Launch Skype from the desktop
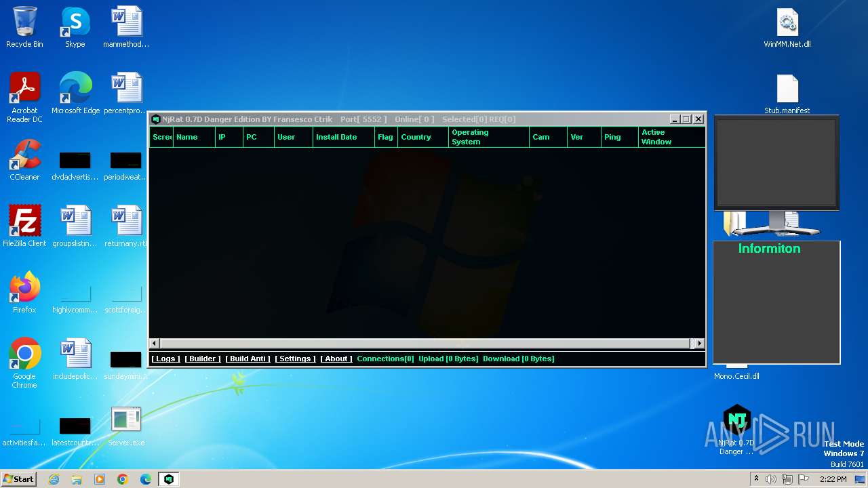Image resolution: width=868 pixels, height=488 pixels. (x=75, y=27)
